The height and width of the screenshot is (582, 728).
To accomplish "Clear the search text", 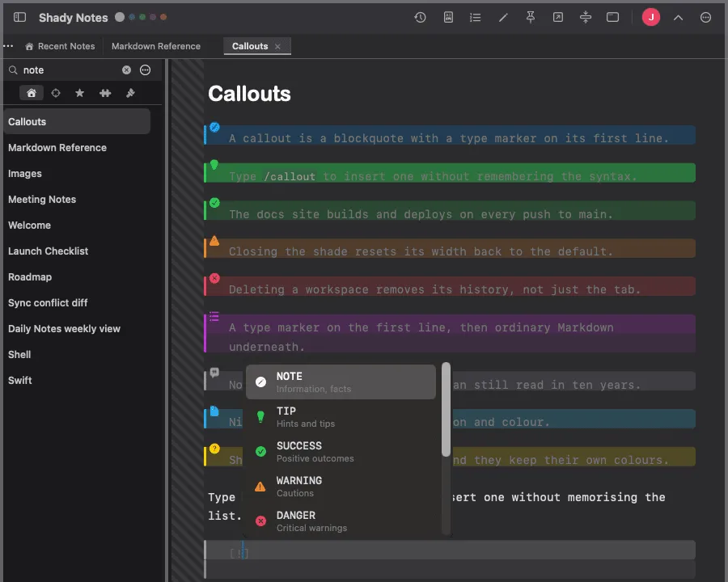I will click(126, 70).
